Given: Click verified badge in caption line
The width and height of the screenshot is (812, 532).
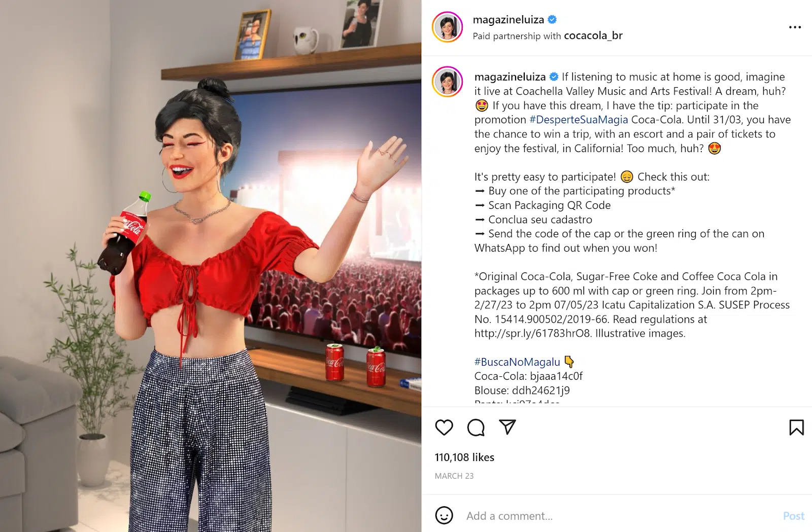Looking at the screenshot, I should 554,77.
